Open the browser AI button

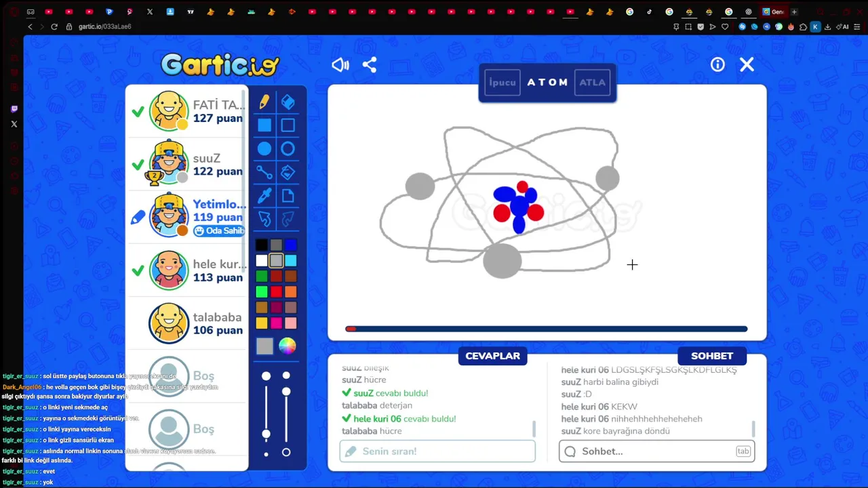pos(843,26)
